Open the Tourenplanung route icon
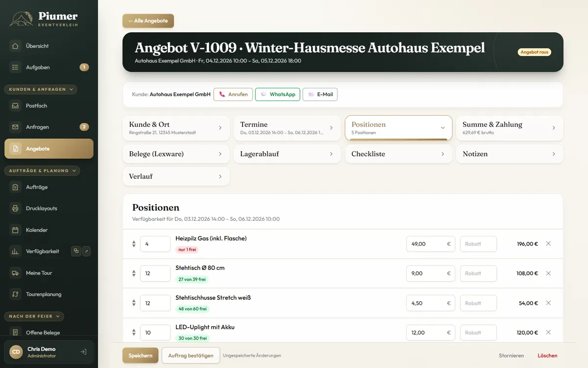588x368 pixels. coord(16,294)
